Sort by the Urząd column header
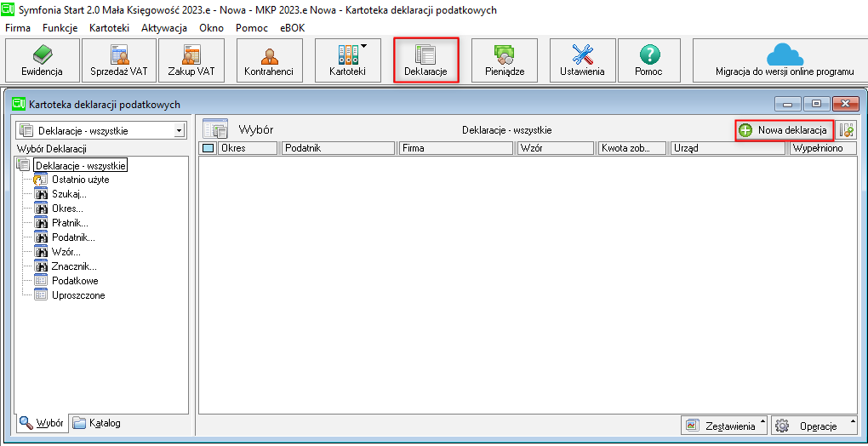Image resolution: width=868 pixels, height=446 pixels. pyautogui.click(x=728, y=148)
